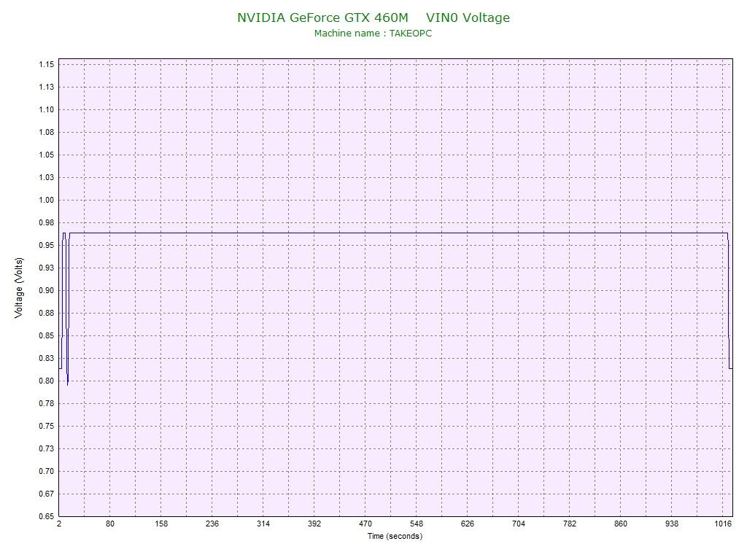747x560 pixels.
Task: Select the Machine name : TAKEOPC subtitle
Action: (373, 34)
